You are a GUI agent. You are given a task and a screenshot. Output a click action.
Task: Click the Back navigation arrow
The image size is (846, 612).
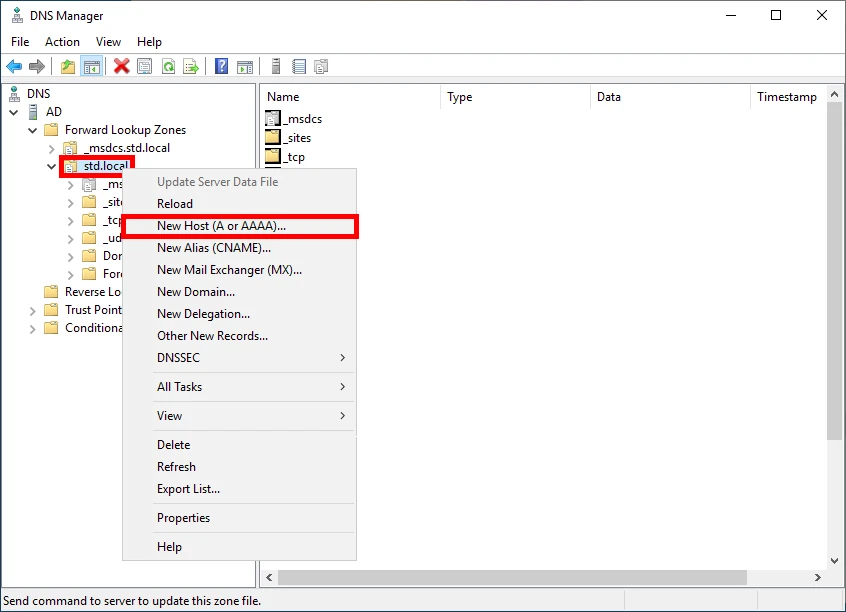pyautogui.click(x=13, y=66)
